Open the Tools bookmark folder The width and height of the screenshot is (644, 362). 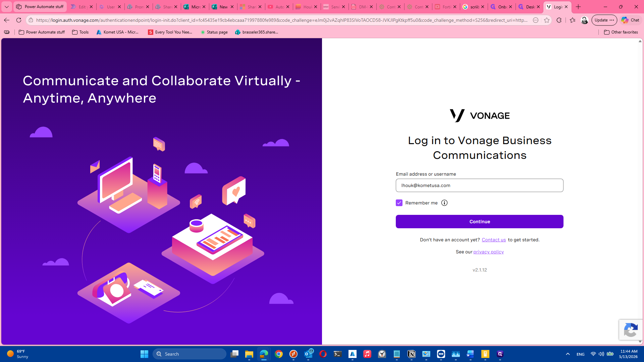[x=80, y=32]
